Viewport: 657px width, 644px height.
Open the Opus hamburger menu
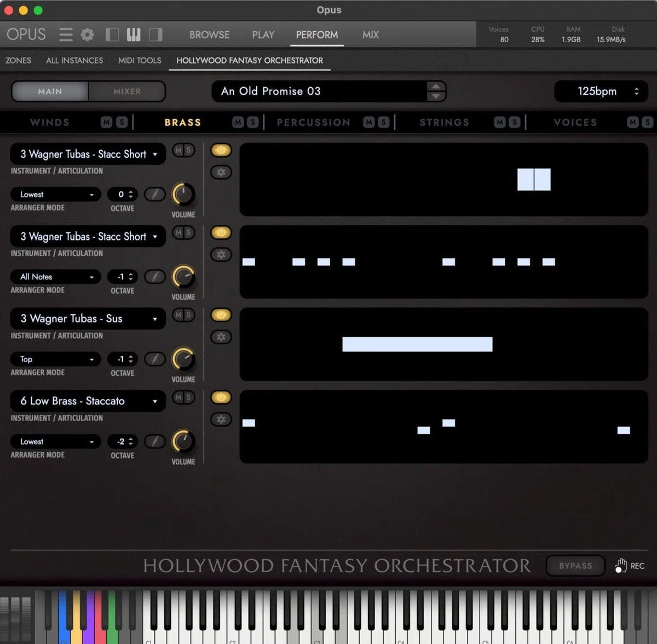tap(66, 34)
